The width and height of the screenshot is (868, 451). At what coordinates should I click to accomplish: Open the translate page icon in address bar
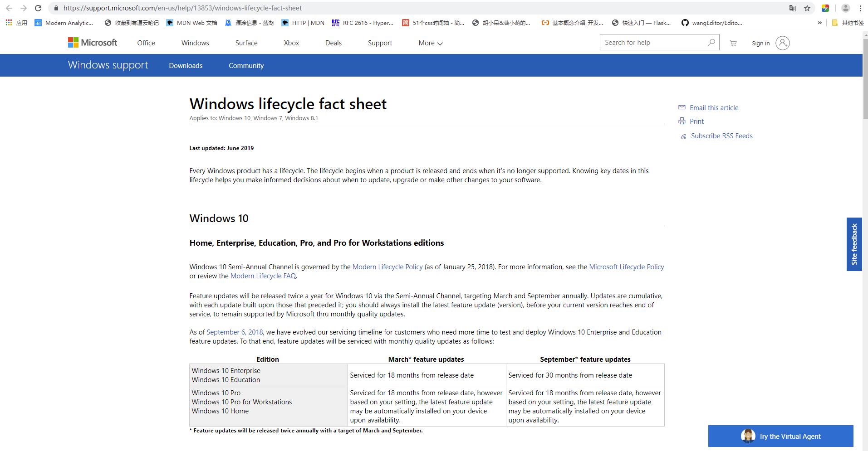[x=792, y=8]
